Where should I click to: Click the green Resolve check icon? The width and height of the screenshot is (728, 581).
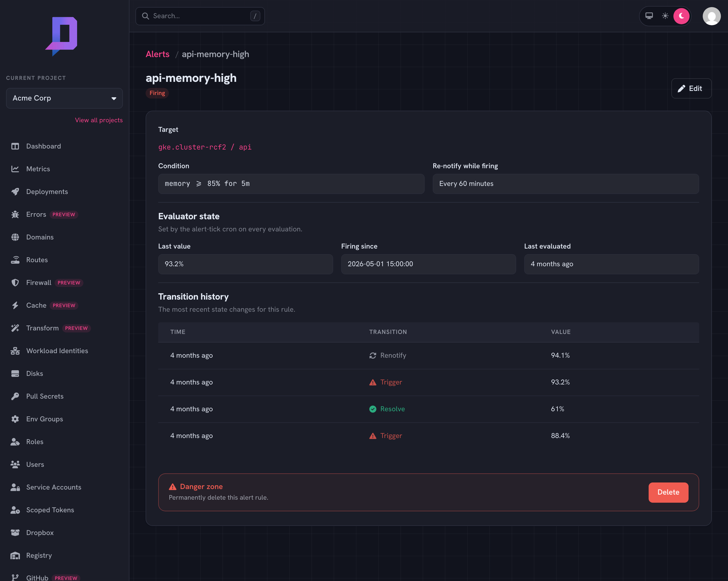373,409
